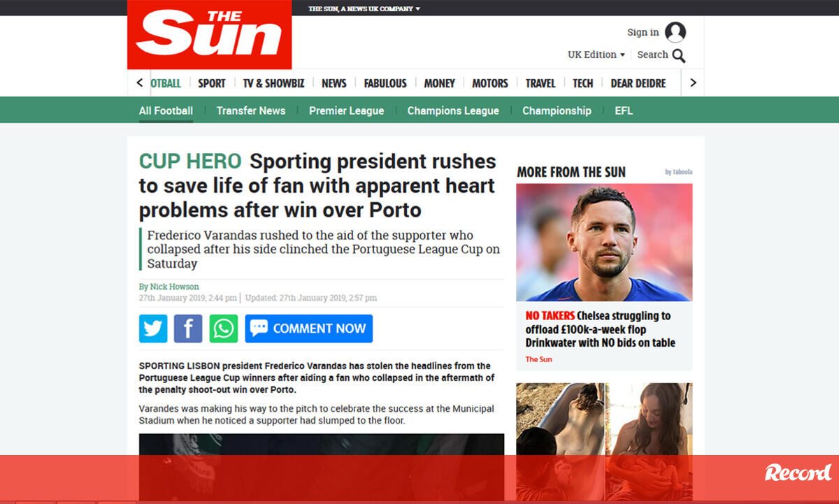Click the Search magnifying glass icon

(x=679, y=55)
